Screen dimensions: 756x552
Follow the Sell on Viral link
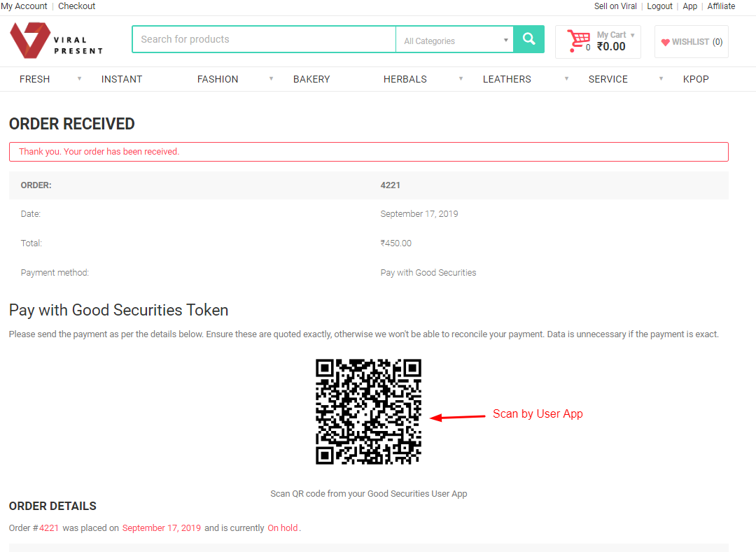pyautogui.click(x=615, y=6)
